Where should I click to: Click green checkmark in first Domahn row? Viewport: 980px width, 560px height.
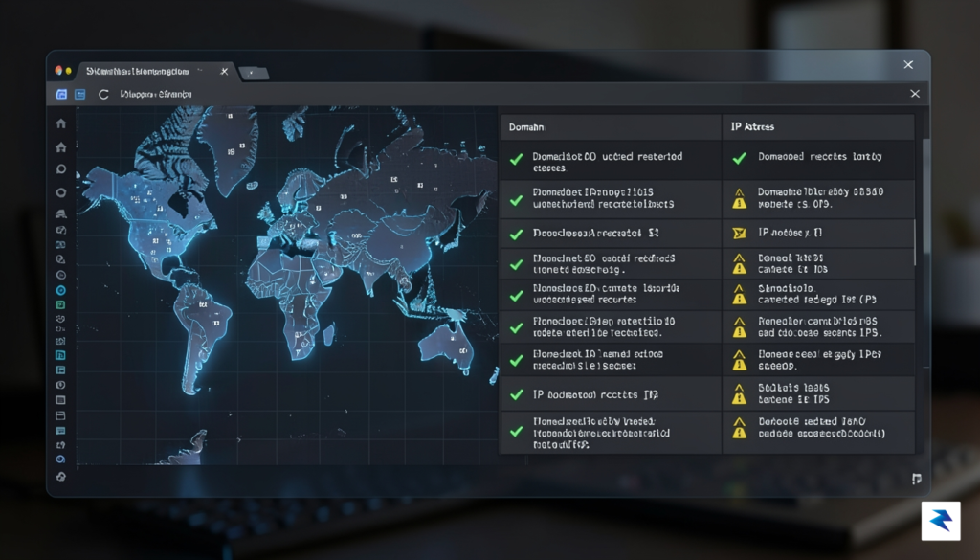click(x=517, y=159)
